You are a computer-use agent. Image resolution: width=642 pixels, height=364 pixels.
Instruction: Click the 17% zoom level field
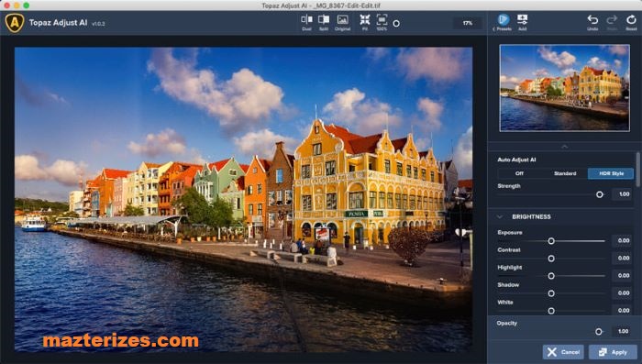point(467,23)
